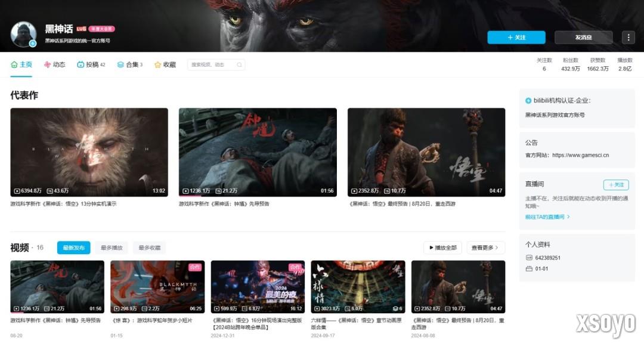
Task: Open the three-dot more options menu
Action: 628,38
